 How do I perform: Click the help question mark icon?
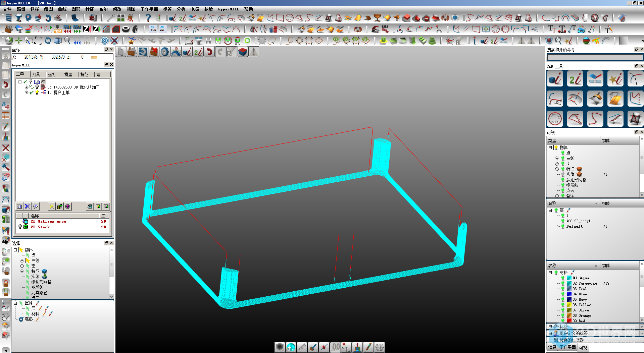point(148,18)
